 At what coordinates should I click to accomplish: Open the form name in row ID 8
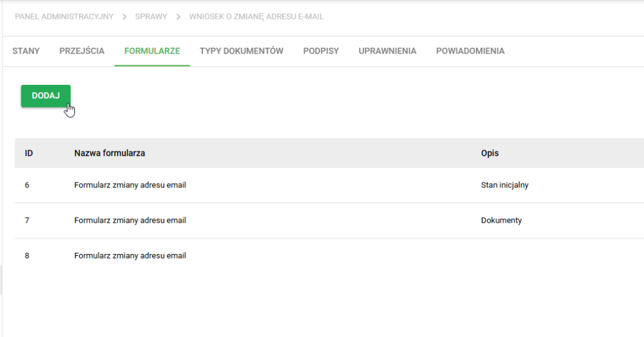point(130,256)
